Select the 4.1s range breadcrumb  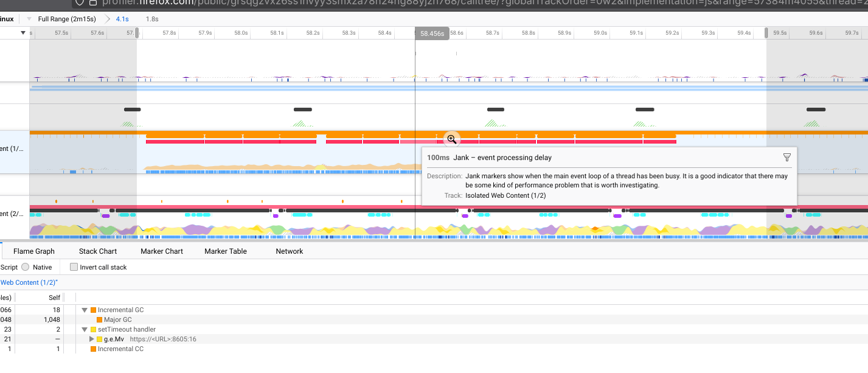(x=122, y=19)
